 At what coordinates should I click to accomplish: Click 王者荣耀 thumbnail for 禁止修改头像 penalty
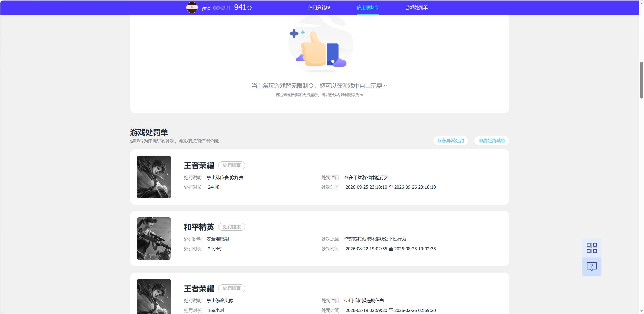tap(154, 296)
